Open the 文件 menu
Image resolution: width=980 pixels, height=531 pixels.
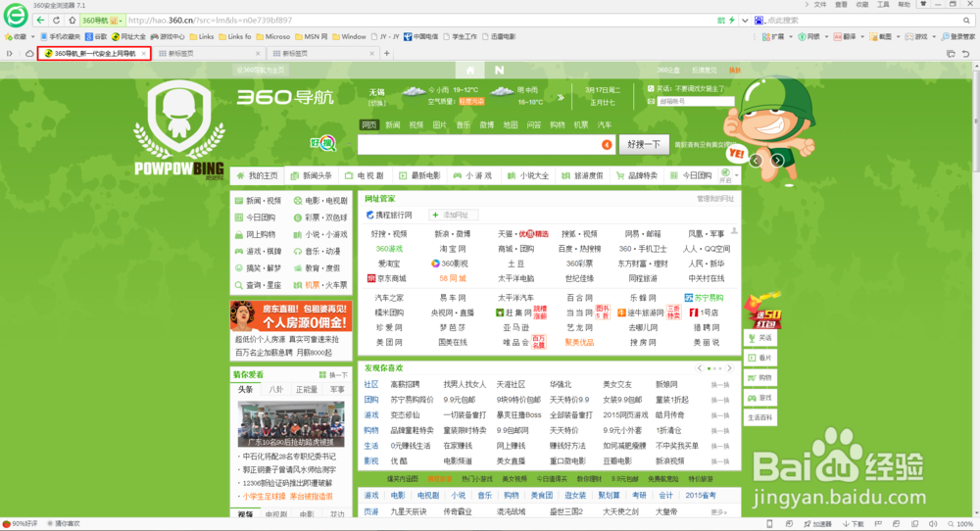click(820, 4)
